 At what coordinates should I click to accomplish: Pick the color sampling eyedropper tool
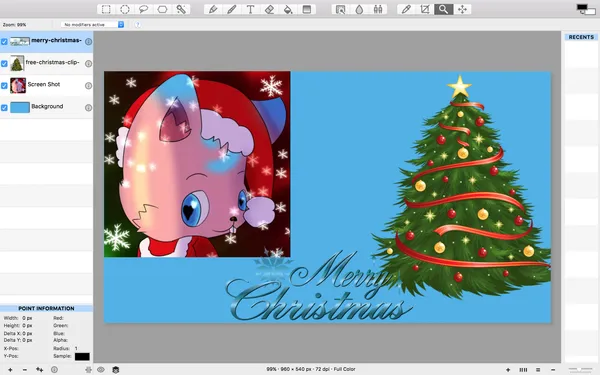406,9
